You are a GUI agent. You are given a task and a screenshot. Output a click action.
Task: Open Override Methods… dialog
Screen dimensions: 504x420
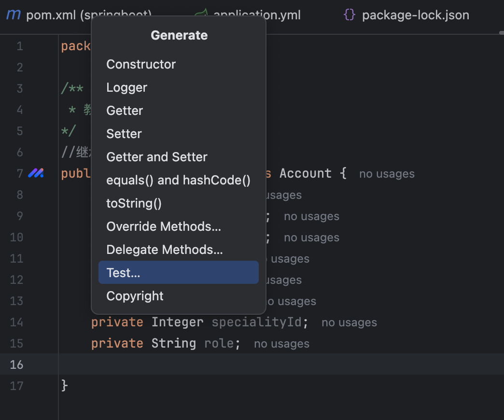164,226
